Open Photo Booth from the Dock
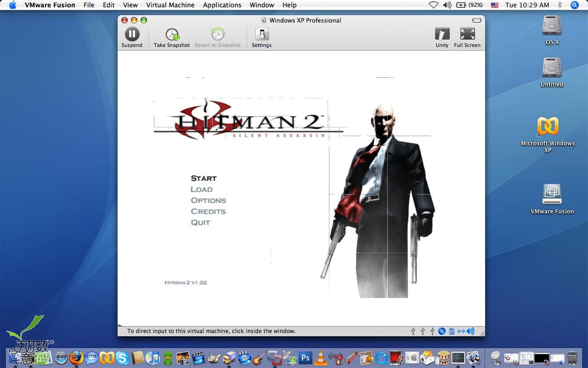The width and height of the screenshot is (588, 368). [396, 357]
